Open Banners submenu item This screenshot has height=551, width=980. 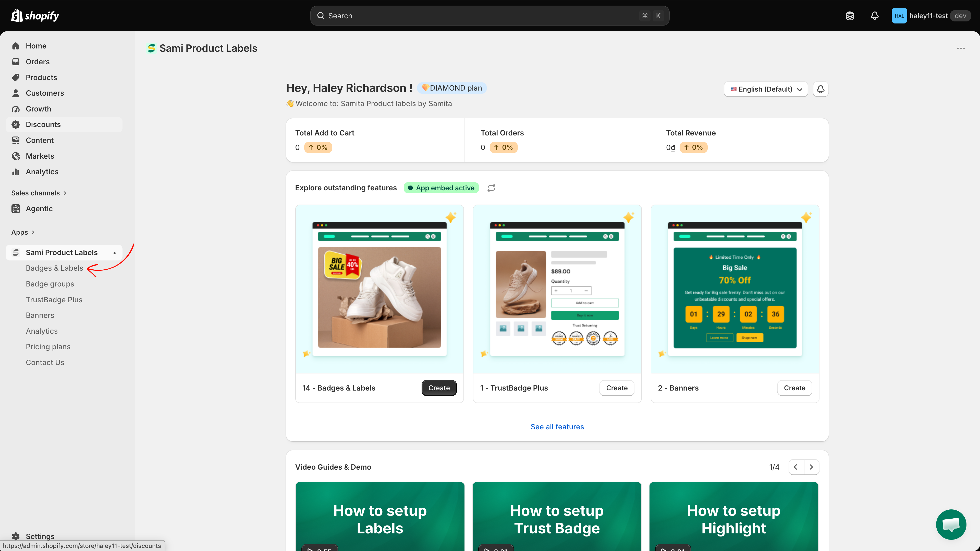click(x=40, y=315)
